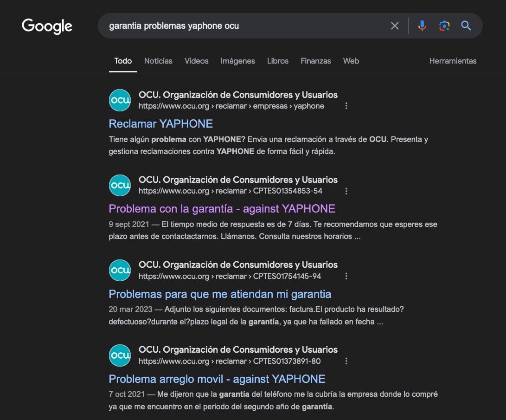This screenshot has height=420, width=506.
Task: Open three-dot menu for CPTES01354853-54 result
Action: point(346,191)
